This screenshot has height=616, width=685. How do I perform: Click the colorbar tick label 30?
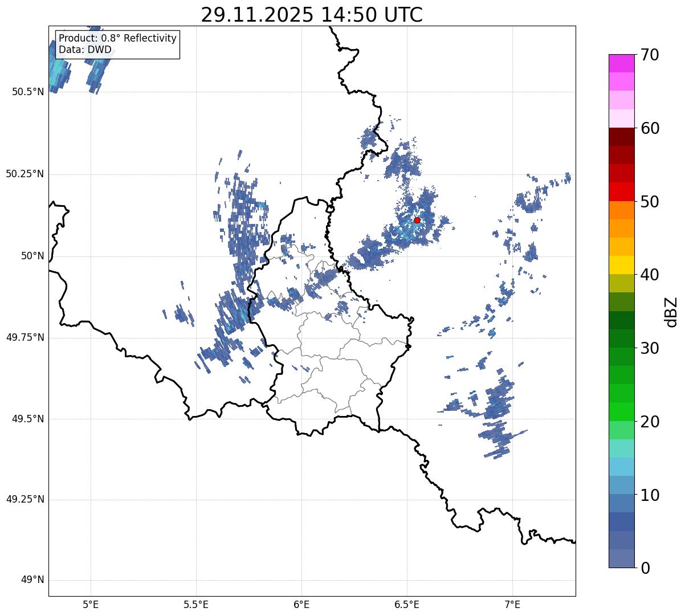coord(650,348)
